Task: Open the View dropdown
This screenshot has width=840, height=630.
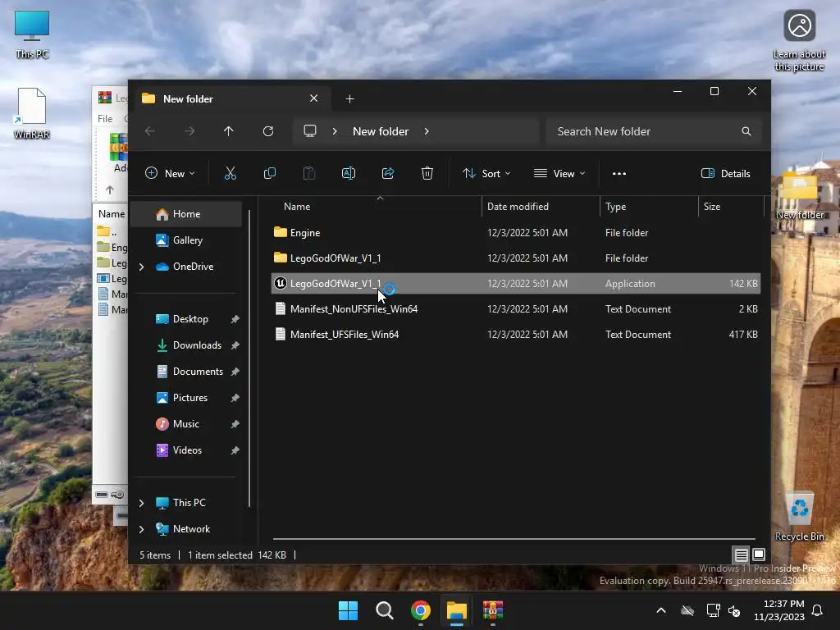Action: [559, 174]
